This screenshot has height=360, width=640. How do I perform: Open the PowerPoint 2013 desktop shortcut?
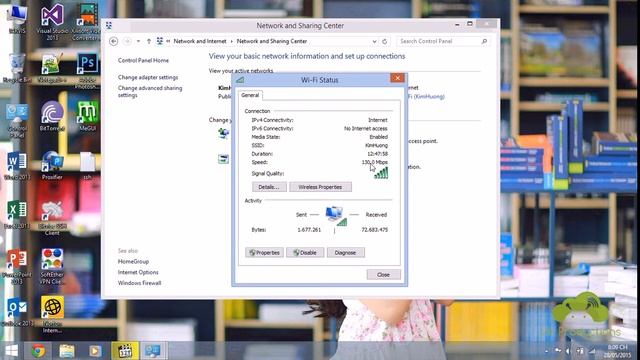(x=17, y=267)
